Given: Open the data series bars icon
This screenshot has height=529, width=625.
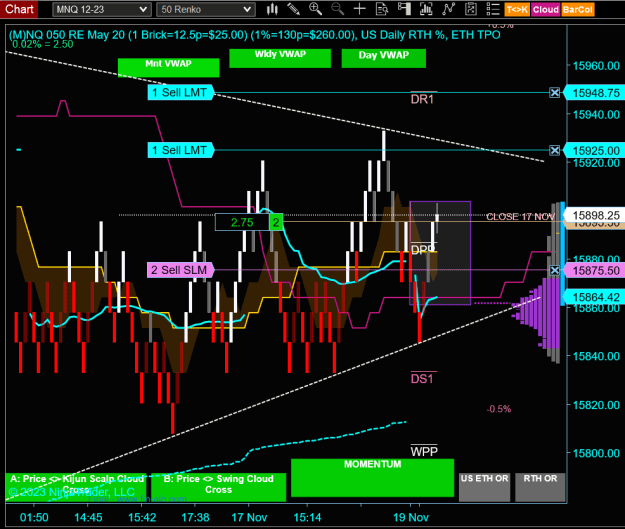Looking at the screenshot, I should click(426, 9).
